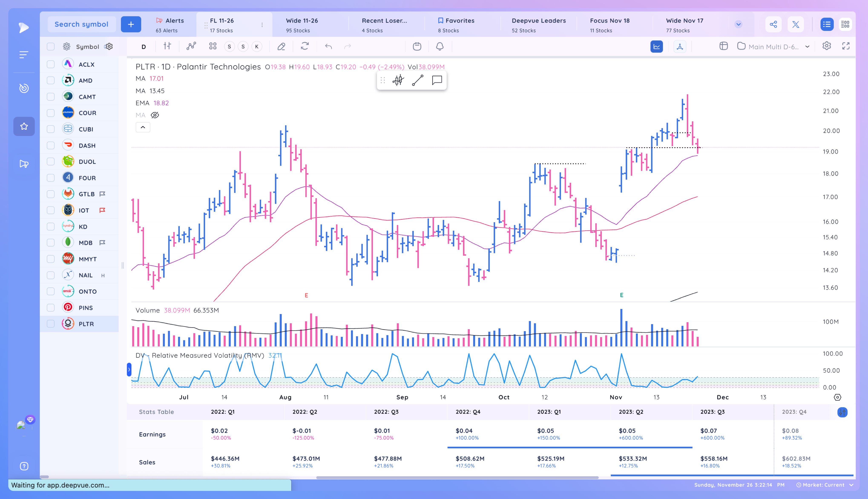Click the blue plus add button
The height and width of the screenshot is (499, 868).
pyautogui.click(x=131, y=24)
